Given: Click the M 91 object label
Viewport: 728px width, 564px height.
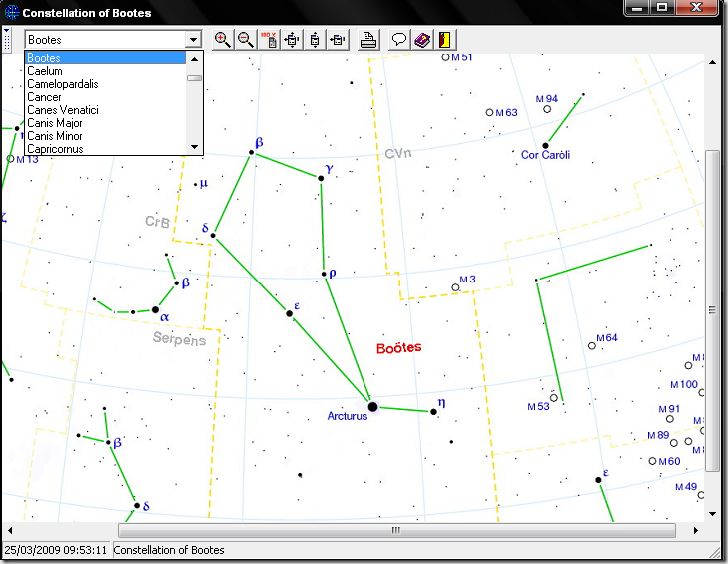Looking at the screenshot, I should [669, 409].
